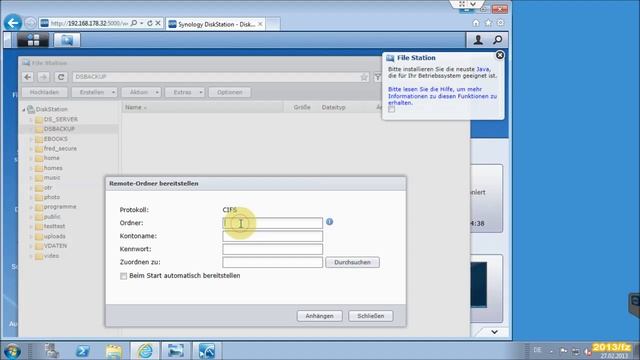640x360 pixels.
Task: Focus the Kennwort input field
Action: click(x=273, y=249)
